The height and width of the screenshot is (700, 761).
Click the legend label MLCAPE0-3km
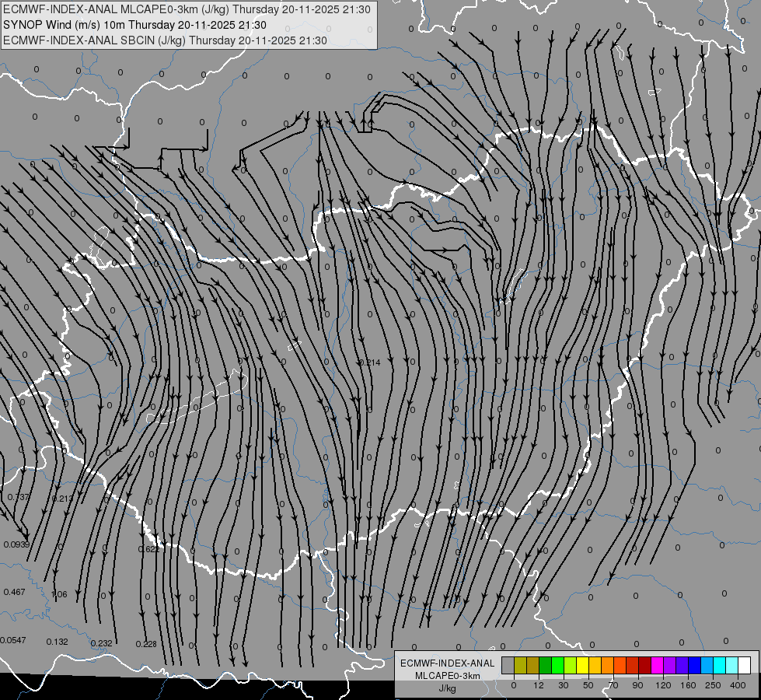pyautogui.click(x=447, y=676)
